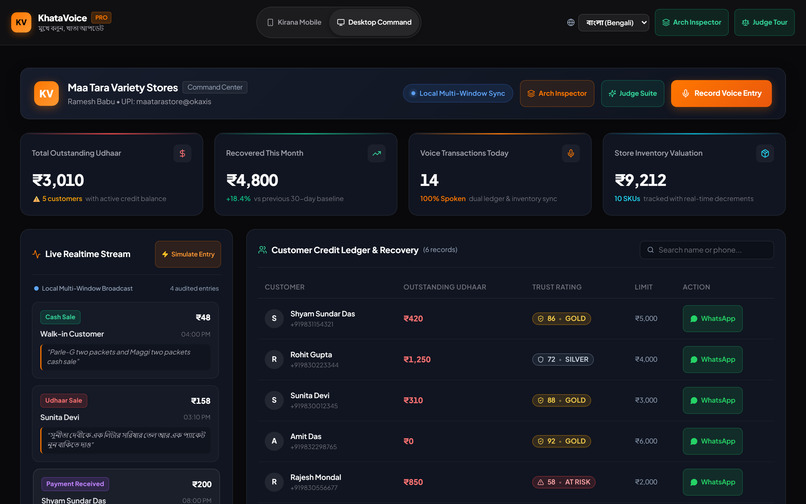Open the Sunita Devi ₹158 stream entry
Screen dimensions: 806x504
pos(125,423)
